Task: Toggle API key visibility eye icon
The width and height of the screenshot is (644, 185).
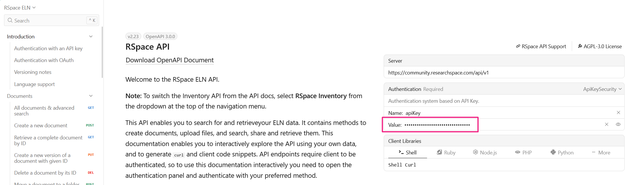Action: (x=618, y=124)
